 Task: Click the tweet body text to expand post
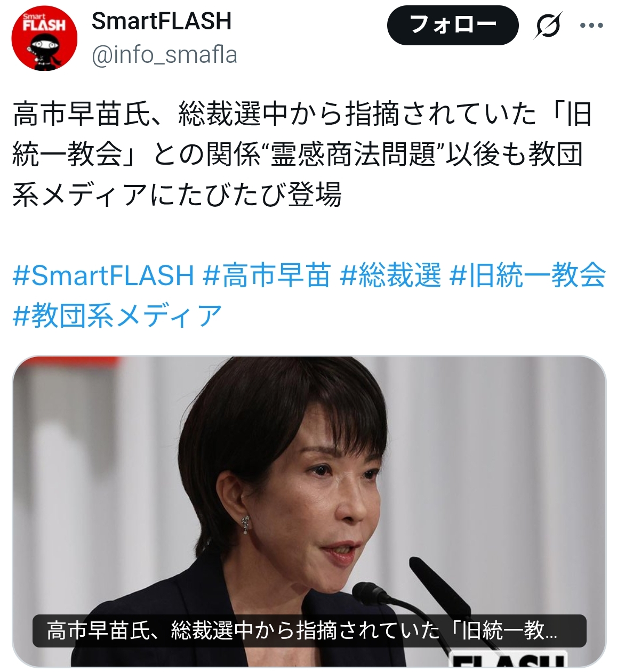302,155
